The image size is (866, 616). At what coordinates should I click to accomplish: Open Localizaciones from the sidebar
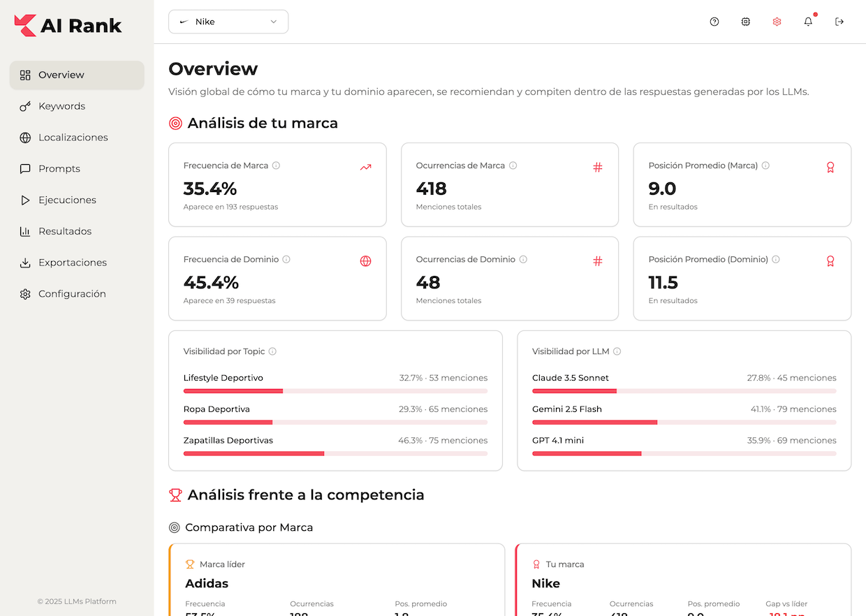point(73,138)
